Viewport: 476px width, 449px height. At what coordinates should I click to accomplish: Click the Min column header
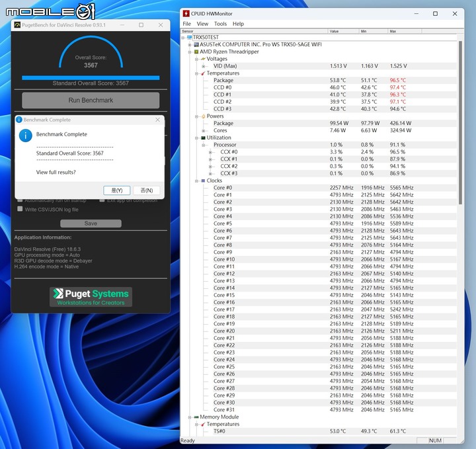click(374, 31)
